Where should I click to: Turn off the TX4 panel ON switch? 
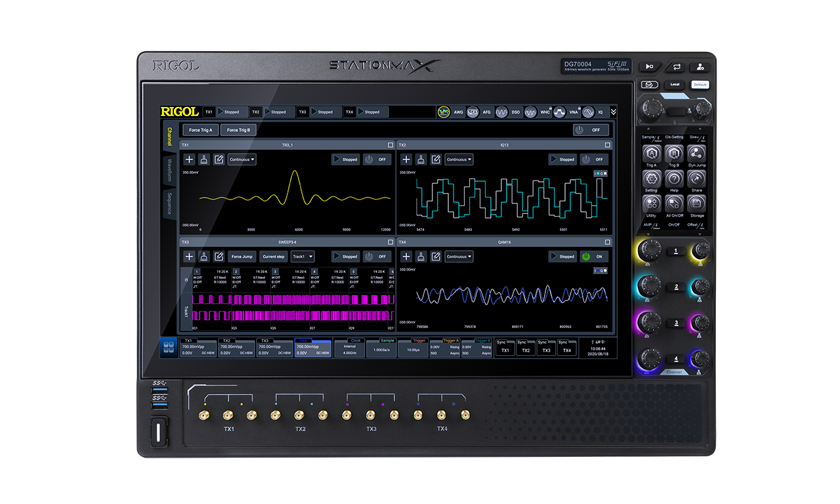595,257
